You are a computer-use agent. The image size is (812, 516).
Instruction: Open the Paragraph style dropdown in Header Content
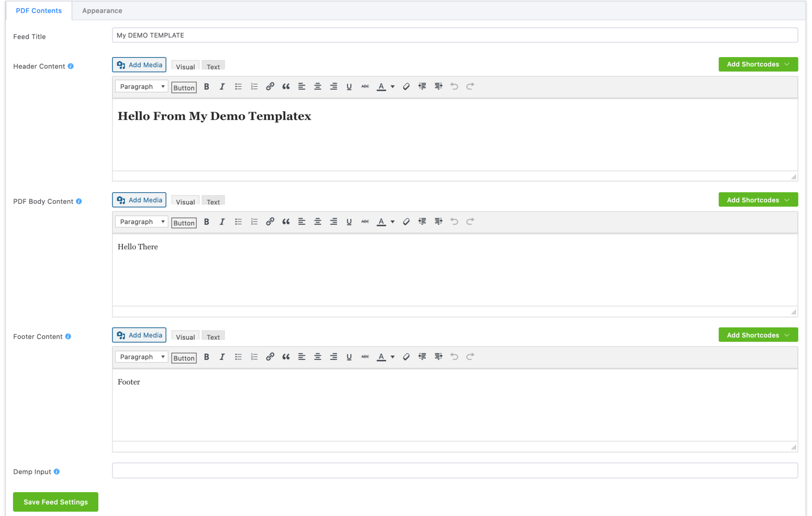pyautogui.click(x=141, y=86)
